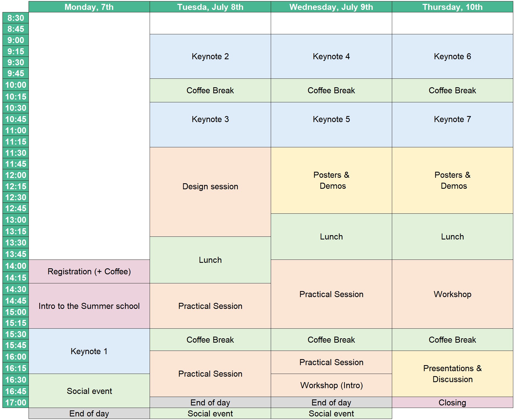Select the Tuesda, July 8th column header
Image resolution: width=516 pixels, height=420 pixels.
210,7
